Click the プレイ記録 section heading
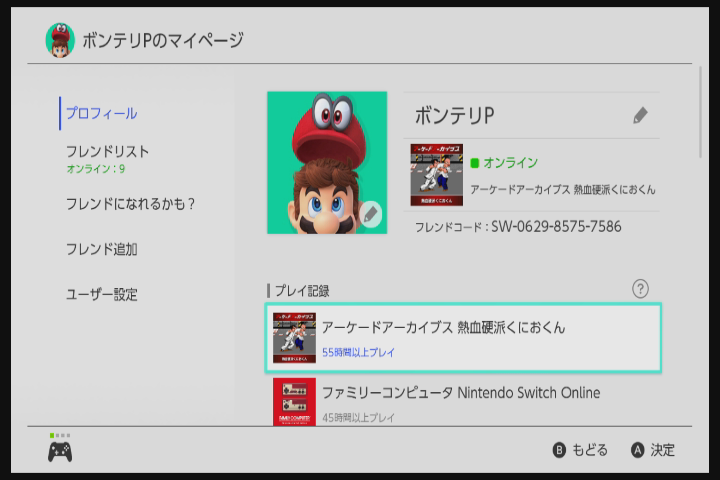This screenshot has width=720, height=480. (302, 291)
